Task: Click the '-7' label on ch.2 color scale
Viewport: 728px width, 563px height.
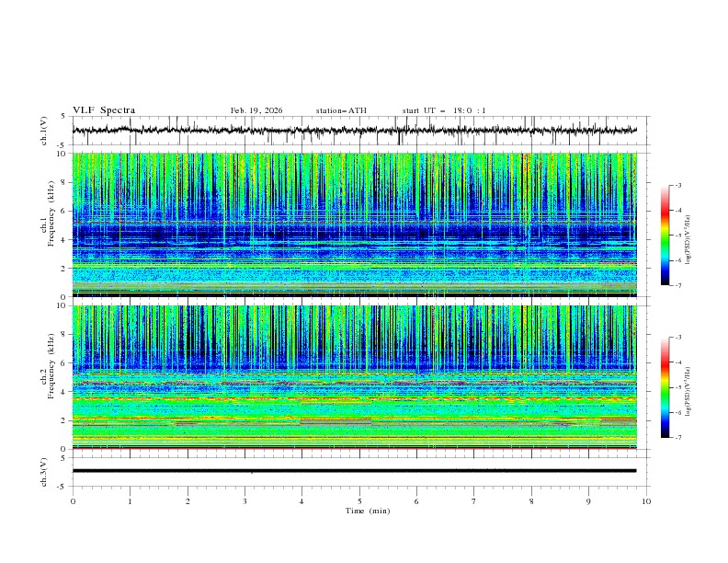Action: [x=677, y=437]
